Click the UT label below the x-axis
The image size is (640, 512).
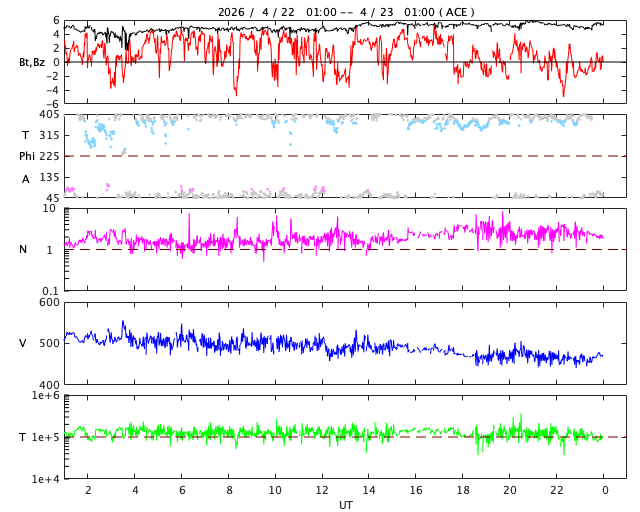tap(345, 505)
